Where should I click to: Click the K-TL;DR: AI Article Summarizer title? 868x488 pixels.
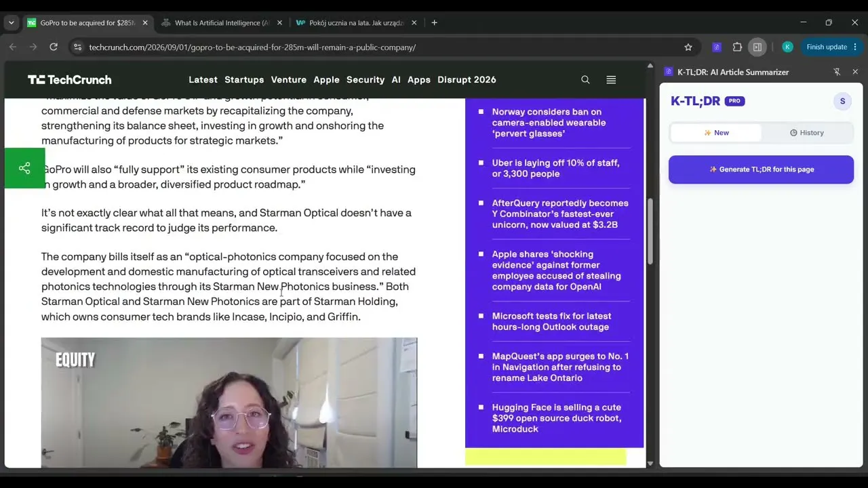pyautogui.click(x=733, y=72)
